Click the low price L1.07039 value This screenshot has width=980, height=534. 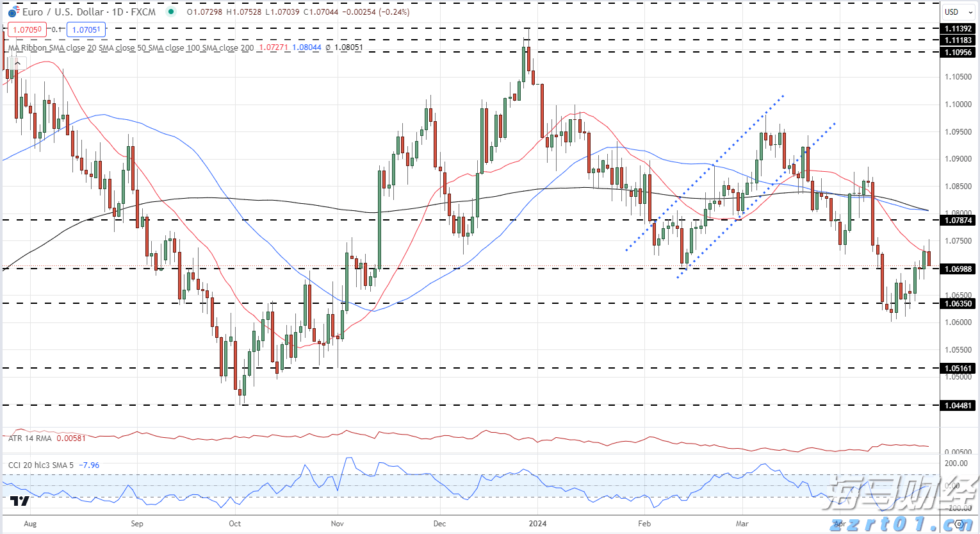click(x=282, y=12)
